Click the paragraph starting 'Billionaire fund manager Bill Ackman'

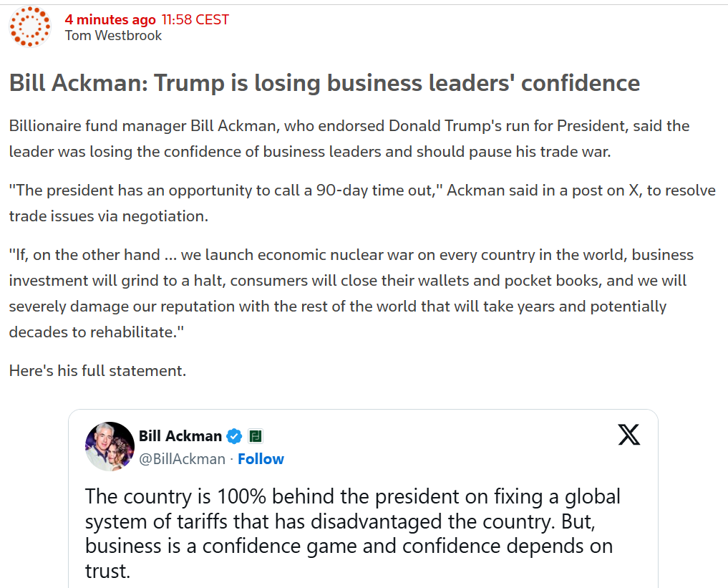pyautogui.click(x=349, y=139)
